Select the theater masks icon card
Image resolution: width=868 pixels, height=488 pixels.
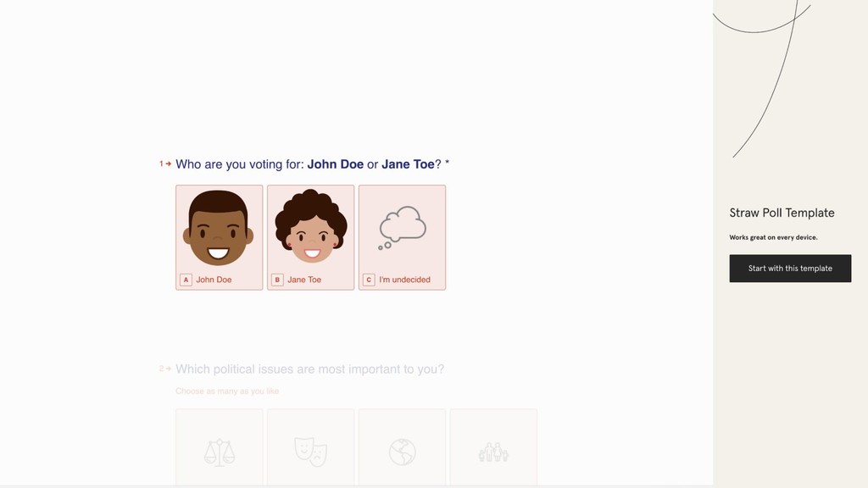coord(310,447)
